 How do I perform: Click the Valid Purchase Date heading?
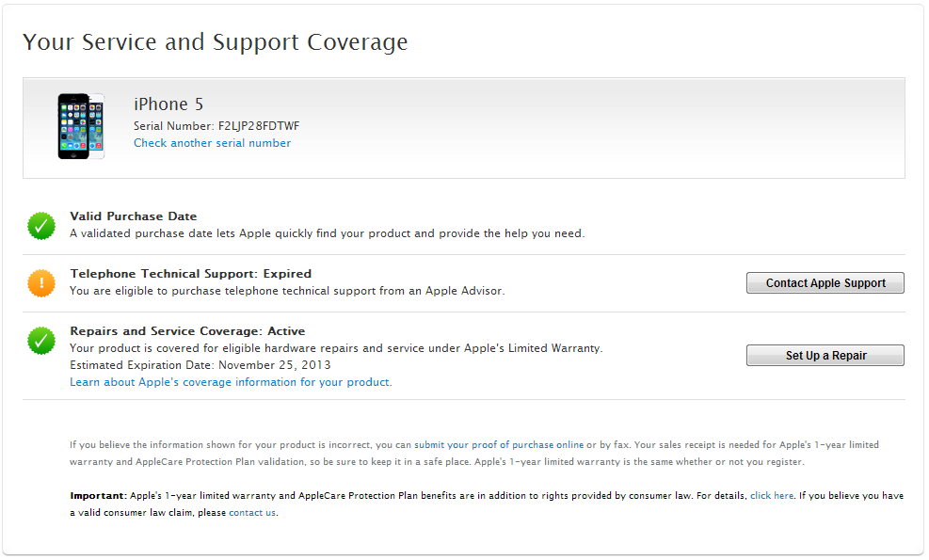click(x=134, y=216)
